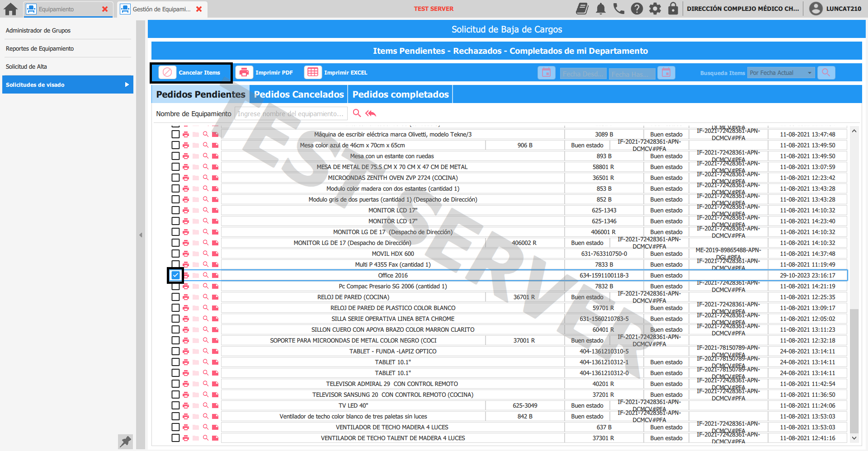Screen dimensions: 868x451
Task: Check the Modulo gris de dos puertas row
Action: [175, 199]
